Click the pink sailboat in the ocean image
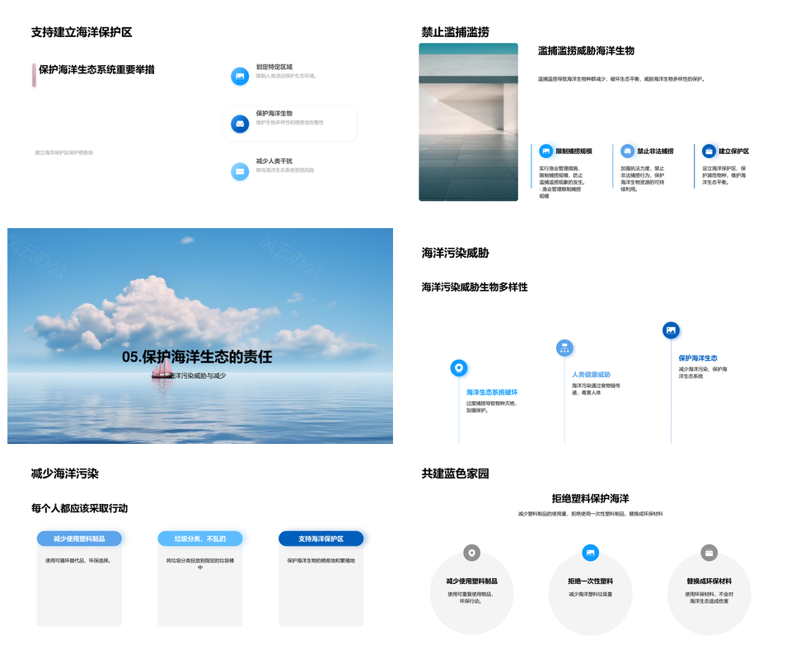The height and width of the screenshot is (672, 791). 162,368
